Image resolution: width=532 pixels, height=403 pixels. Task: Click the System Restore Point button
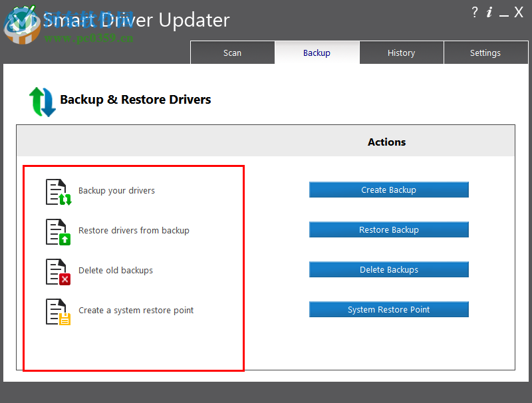[x=388, y=309]
